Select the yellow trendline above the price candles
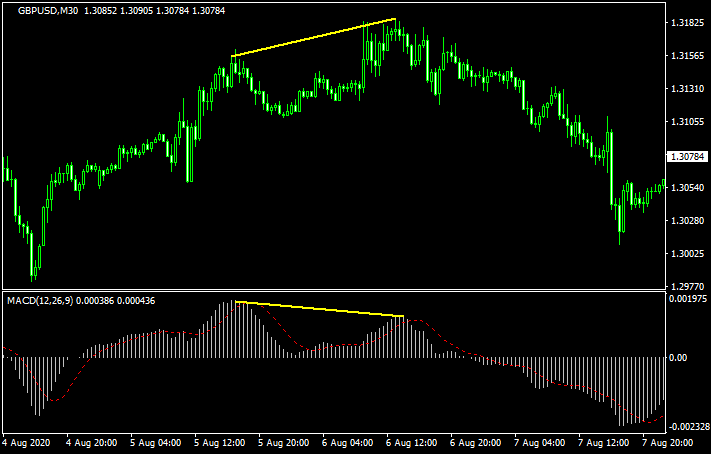This screenshot has width=711, height=454. point(314,37)
